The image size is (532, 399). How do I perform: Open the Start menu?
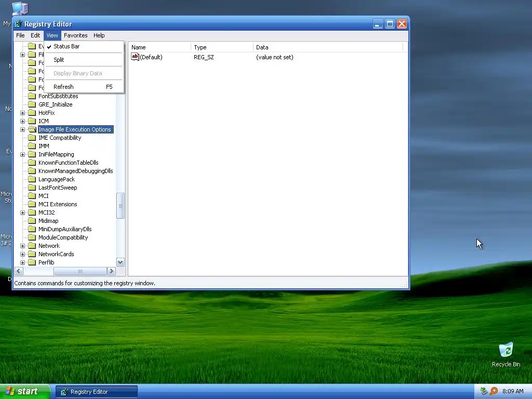click(25, 391)
